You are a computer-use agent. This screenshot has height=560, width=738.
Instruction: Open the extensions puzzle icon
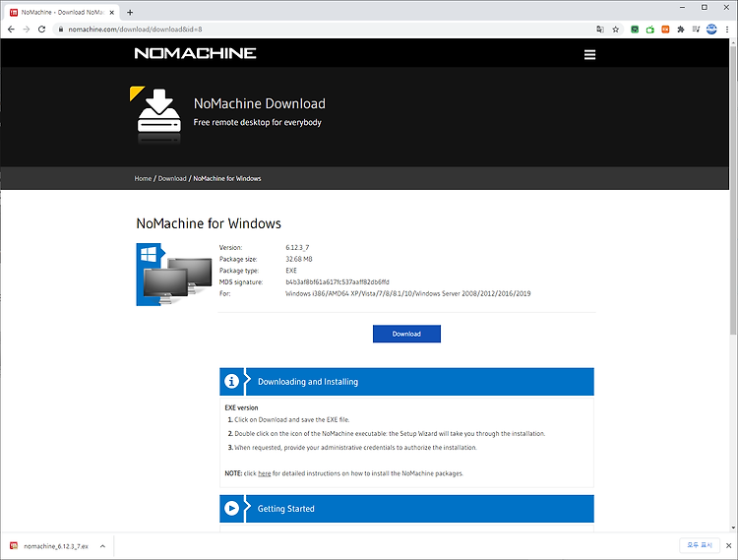[681, 30]
